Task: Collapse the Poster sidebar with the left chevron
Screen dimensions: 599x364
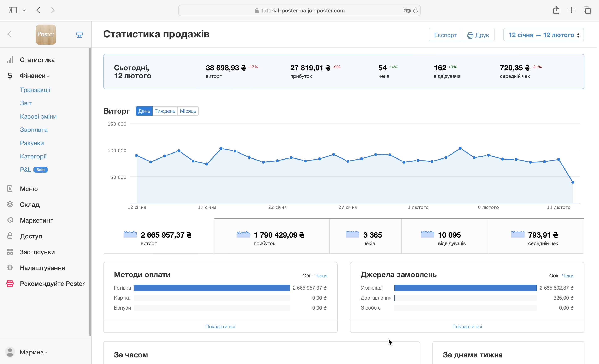Action: (x=9, y=34)
